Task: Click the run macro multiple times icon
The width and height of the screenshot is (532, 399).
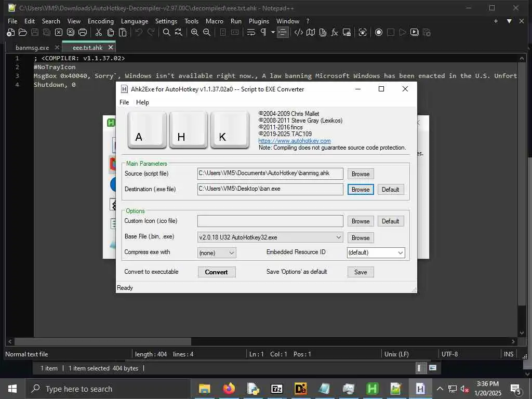Action: (x=414, y=33)
